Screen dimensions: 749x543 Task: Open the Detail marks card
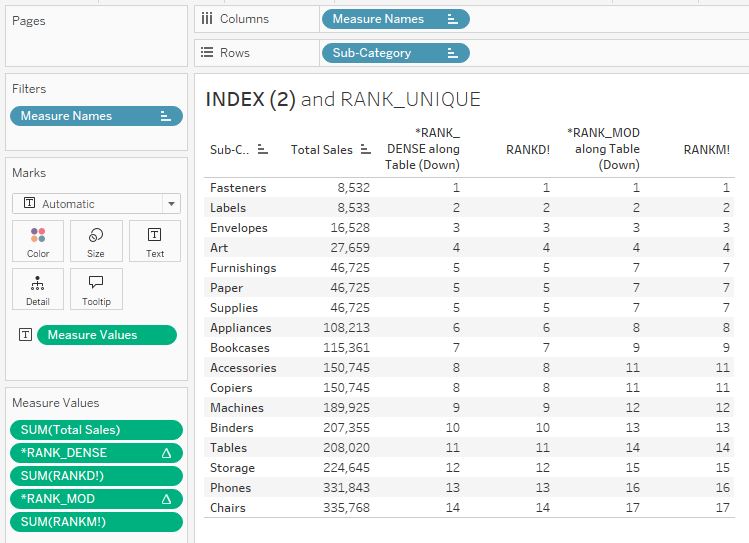[38, 289]
